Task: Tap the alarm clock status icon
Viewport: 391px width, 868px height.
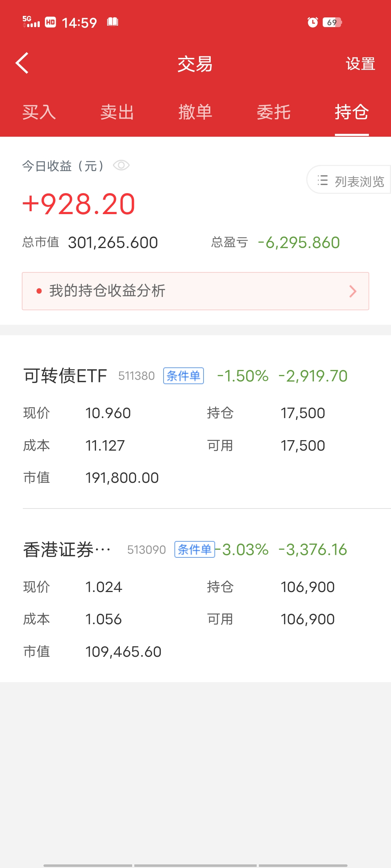Action: click(312, 22)
